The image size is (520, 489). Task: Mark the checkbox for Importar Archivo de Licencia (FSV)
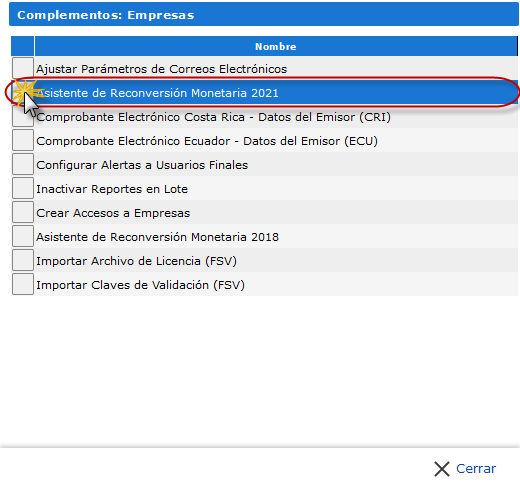(23, 260)
